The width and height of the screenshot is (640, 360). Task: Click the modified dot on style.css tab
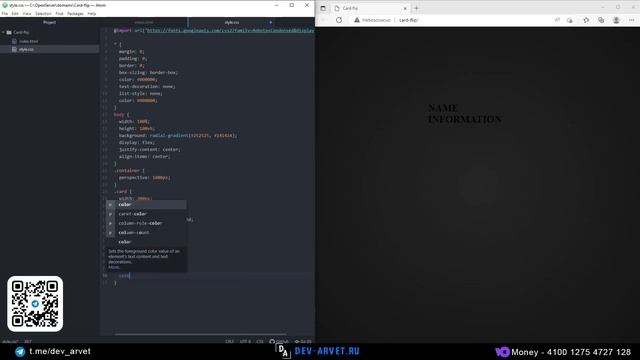coord(270,22)
